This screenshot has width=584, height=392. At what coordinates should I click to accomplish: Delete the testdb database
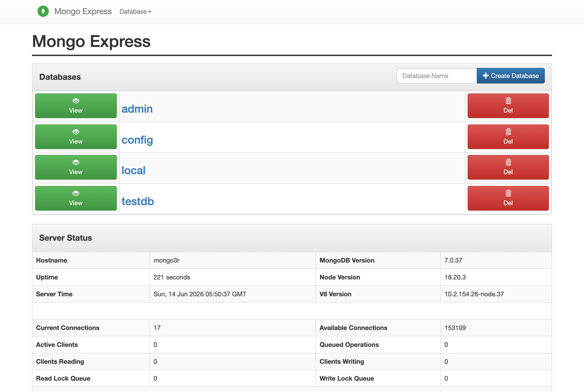pyautogui.click(x=508, y=198)
